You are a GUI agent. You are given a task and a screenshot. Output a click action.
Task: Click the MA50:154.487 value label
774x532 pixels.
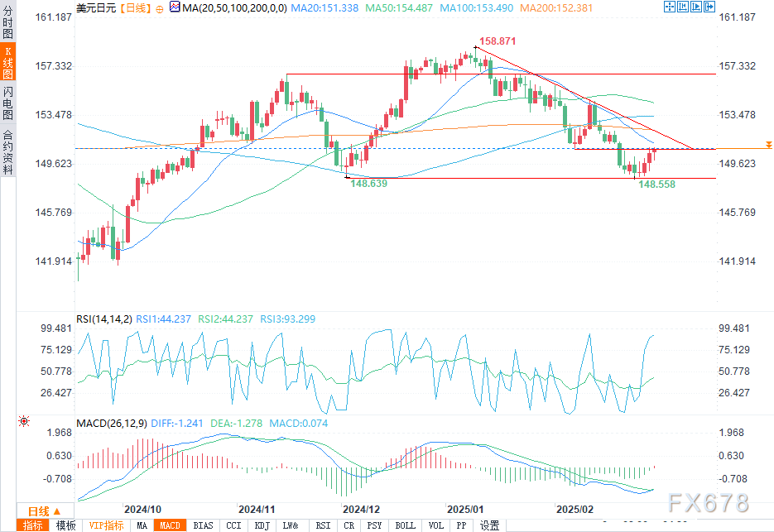pyautogui.click(x=399, y=8)
